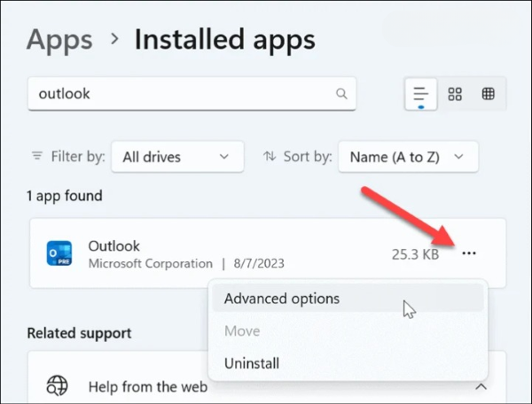Click the 25.3 KB size value
The height and width of the screenshot is (404, 532).
click(x=415, y=254)
